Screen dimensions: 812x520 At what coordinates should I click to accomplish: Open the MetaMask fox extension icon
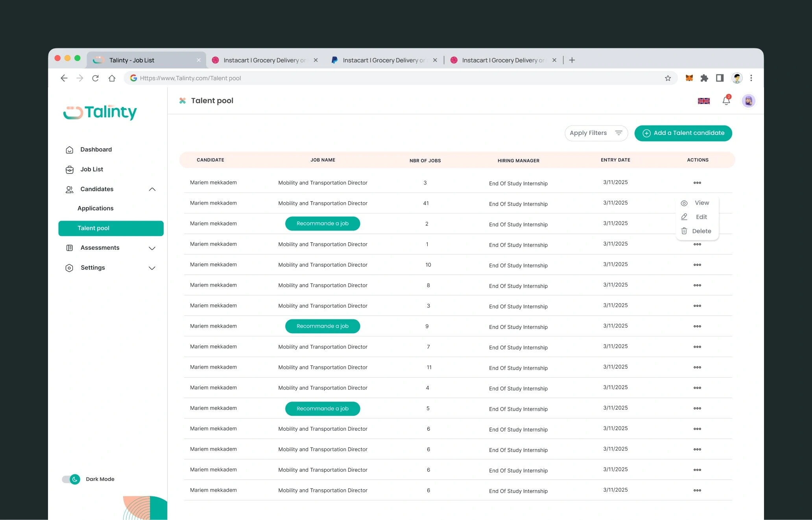click(689, 78)
